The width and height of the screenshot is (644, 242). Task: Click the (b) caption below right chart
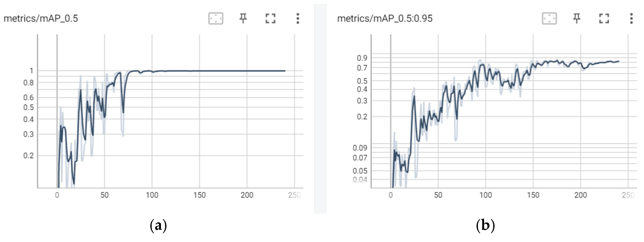coord(485,226)
